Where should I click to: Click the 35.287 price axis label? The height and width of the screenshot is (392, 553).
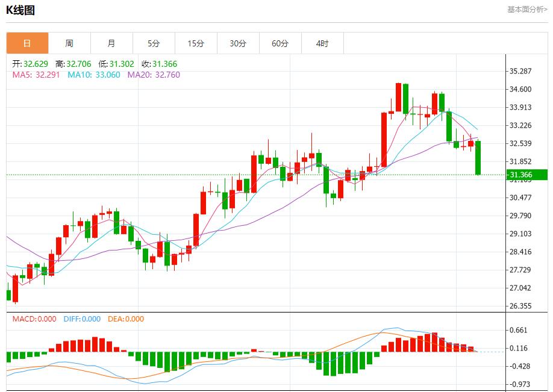[520, 71]
